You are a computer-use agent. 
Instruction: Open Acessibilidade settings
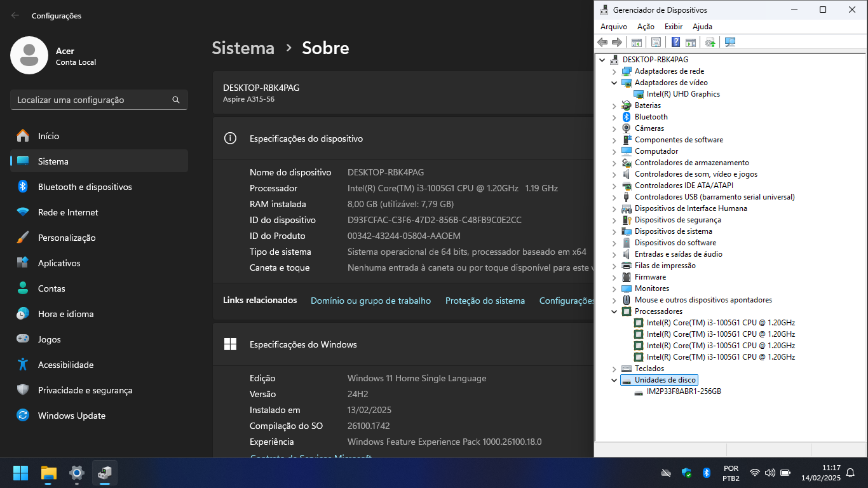98,365
